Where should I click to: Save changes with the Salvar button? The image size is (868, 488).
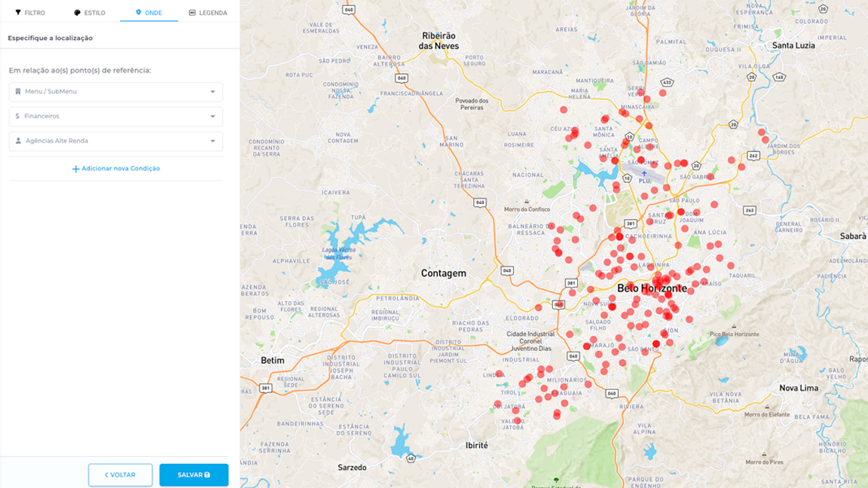tap(194, 475)
